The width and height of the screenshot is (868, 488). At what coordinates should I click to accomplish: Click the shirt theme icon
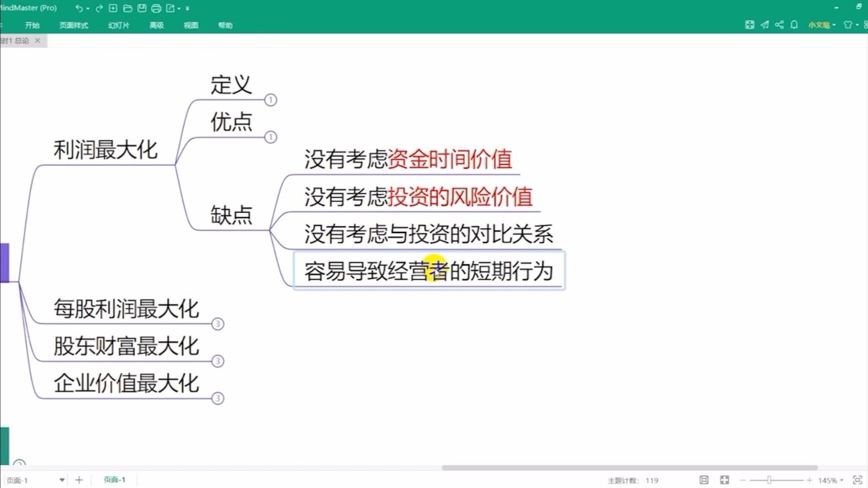point(848,25)
